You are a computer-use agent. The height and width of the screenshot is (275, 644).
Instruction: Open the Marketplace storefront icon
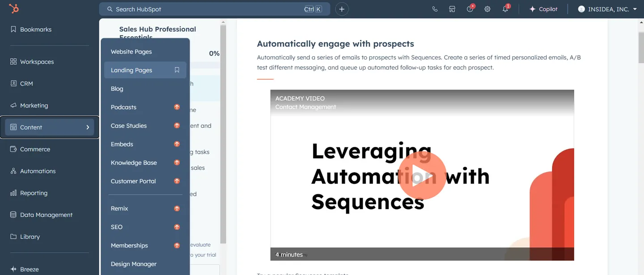[452, 9]
